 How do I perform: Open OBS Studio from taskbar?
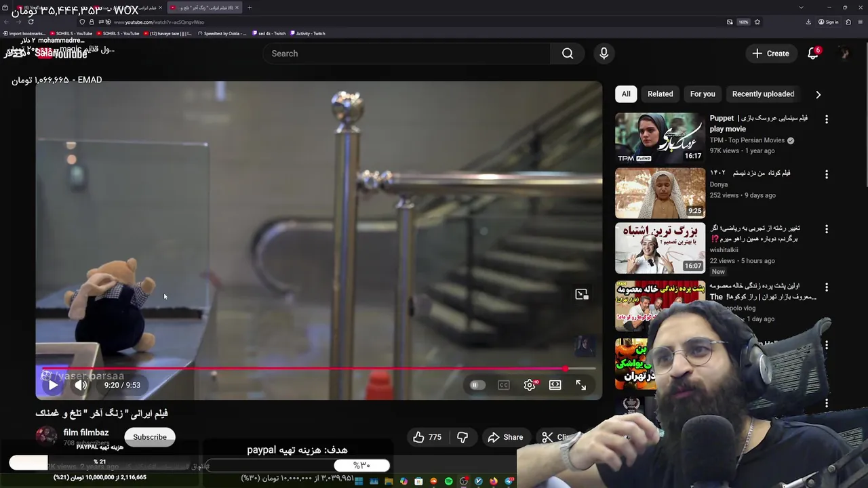464,481
